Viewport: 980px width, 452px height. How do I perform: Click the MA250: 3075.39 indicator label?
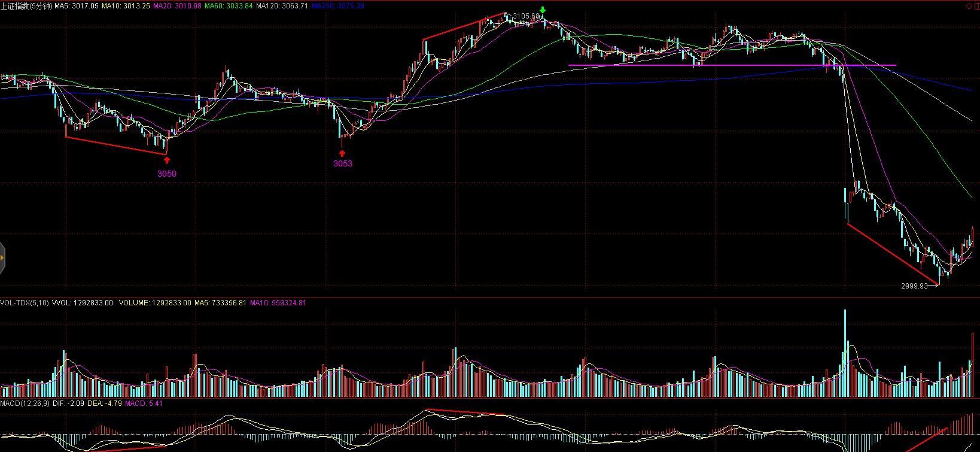[338, 6]
